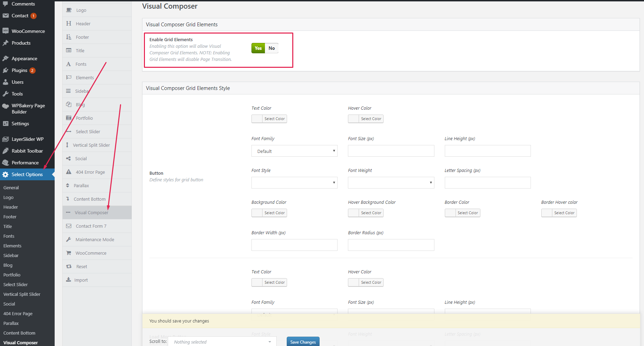Click the Plugins plug icon in admin menu
Viewport: 644px width, 346px height.
[x=6, y=70]
